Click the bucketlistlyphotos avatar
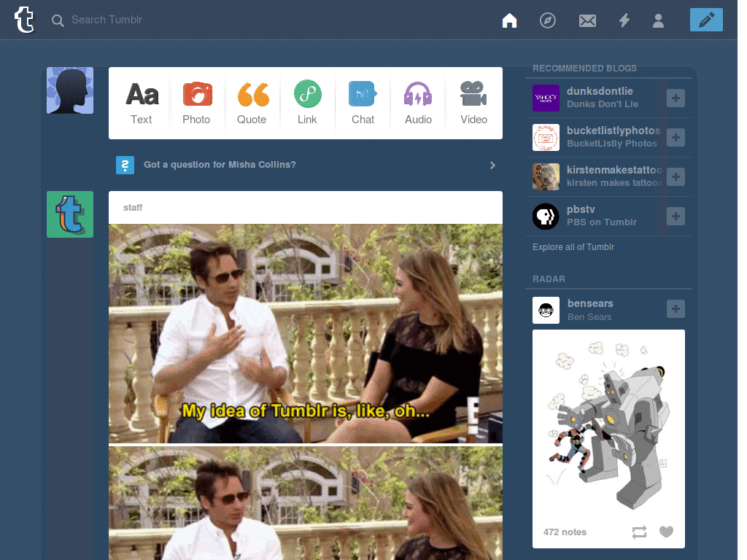747x560 pixels. click(546, 138)
